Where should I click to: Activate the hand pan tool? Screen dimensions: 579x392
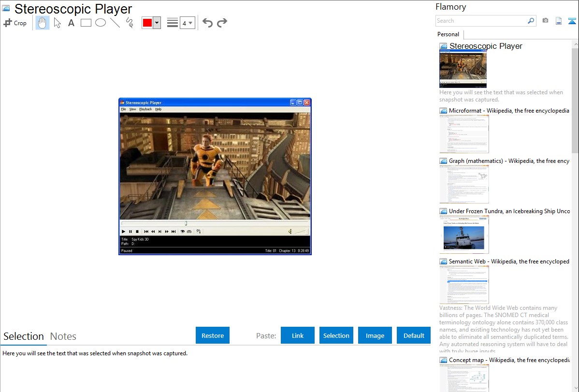pos(43,23)
